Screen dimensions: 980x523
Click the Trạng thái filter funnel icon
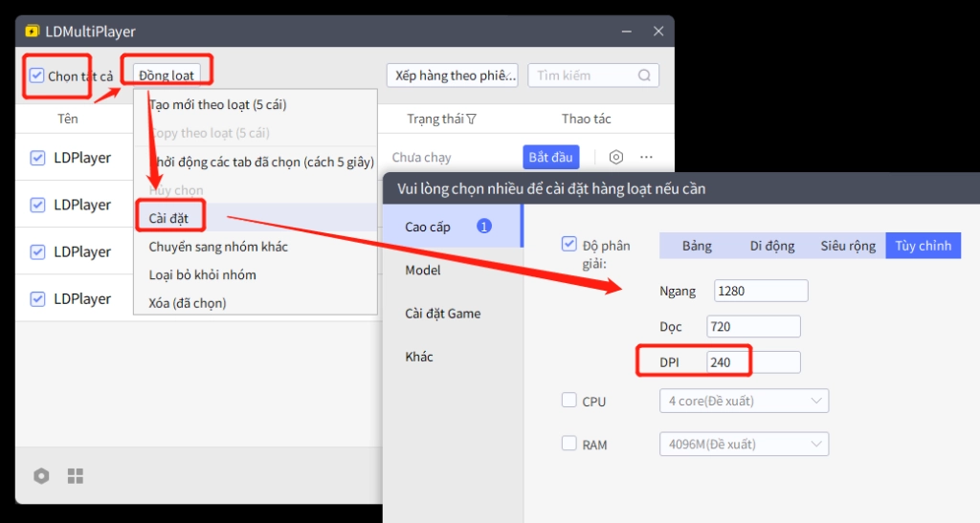pyautogui.click(x=471, y=120)
